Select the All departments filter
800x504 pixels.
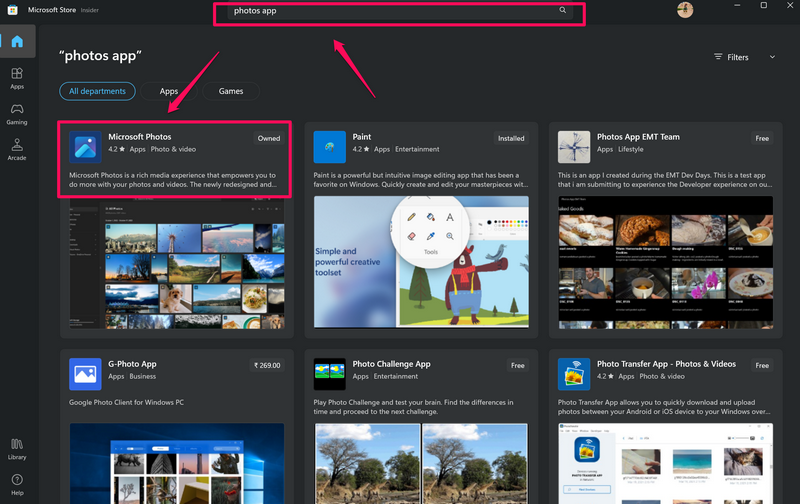(97, 91)
